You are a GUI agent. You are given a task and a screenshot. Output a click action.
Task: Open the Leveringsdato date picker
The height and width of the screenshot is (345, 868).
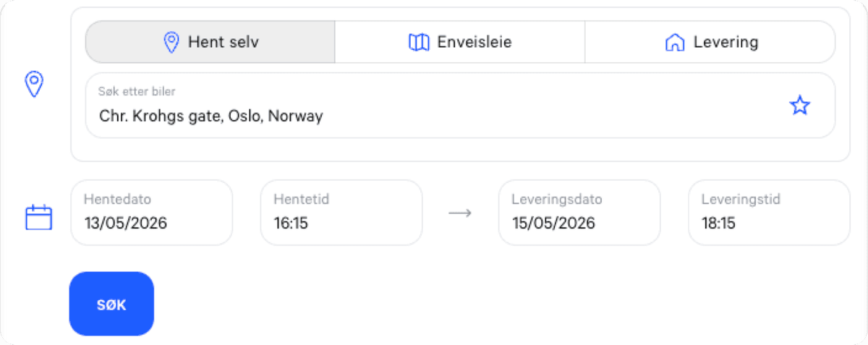click(579, 213)
